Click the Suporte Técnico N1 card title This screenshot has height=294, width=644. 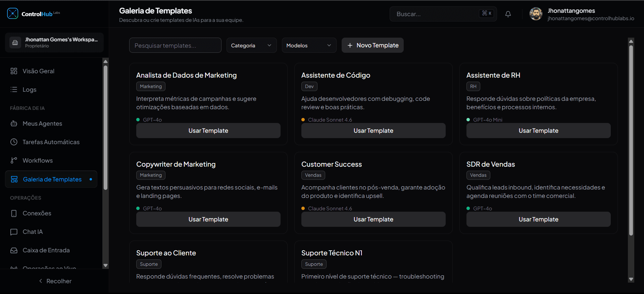tap(332, 253)
